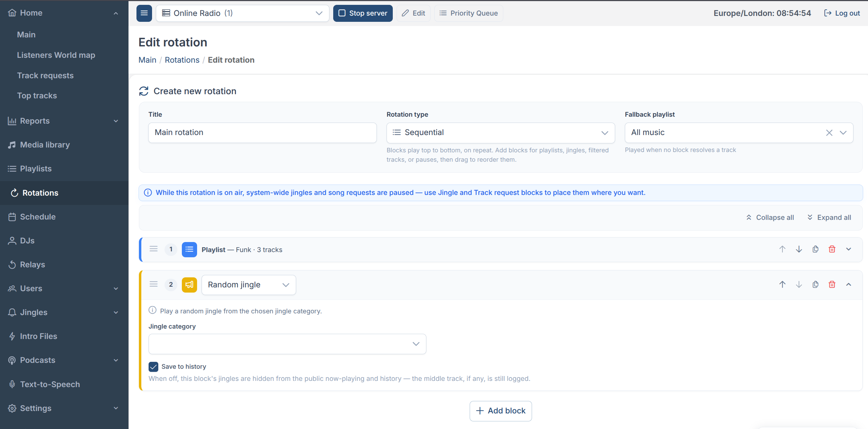Image resolution: width=868 pixels, height=429 pixels.
Task: Duplicate the Playlist Funk block
Action: pyautogui.click(x=815, y=249)
